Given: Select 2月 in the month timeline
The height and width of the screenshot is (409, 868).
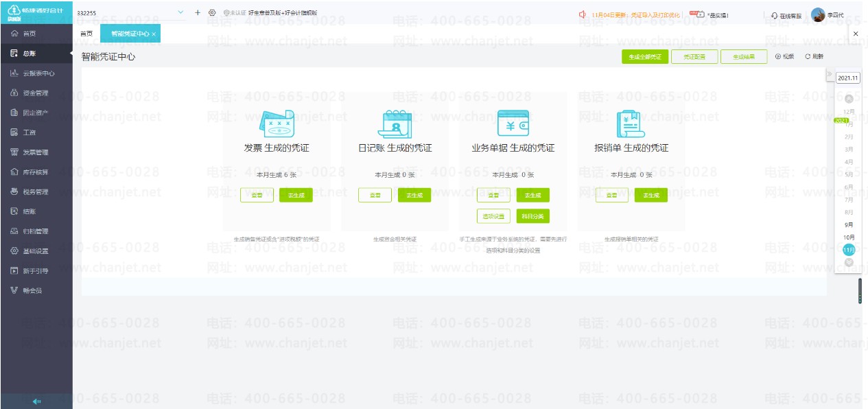Looking at the screenshot, I should 849,137.
